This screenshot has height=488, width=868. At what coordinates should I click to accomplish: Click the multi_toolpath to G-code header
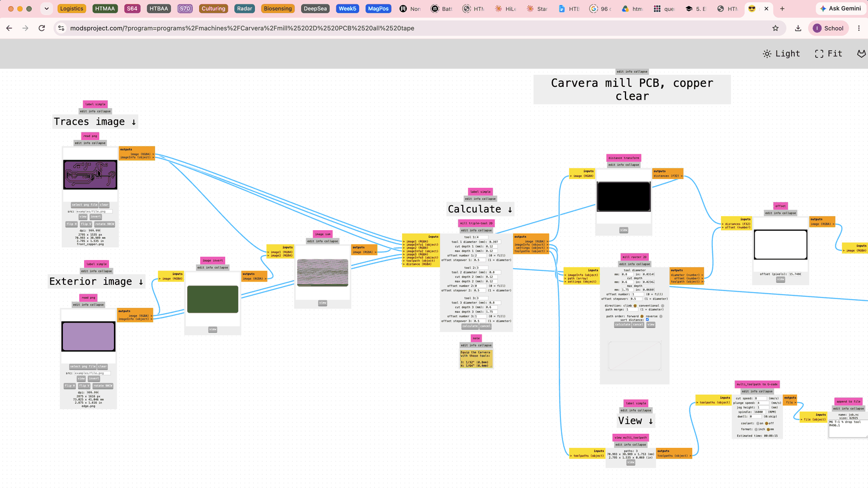point(757,384)
